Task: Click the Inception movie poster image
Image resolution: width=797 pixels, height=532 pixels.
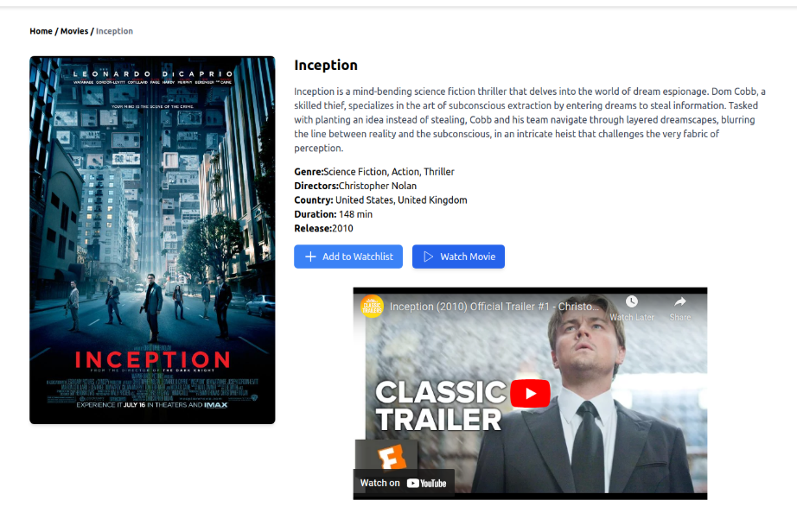Action: tap(152, 240)
